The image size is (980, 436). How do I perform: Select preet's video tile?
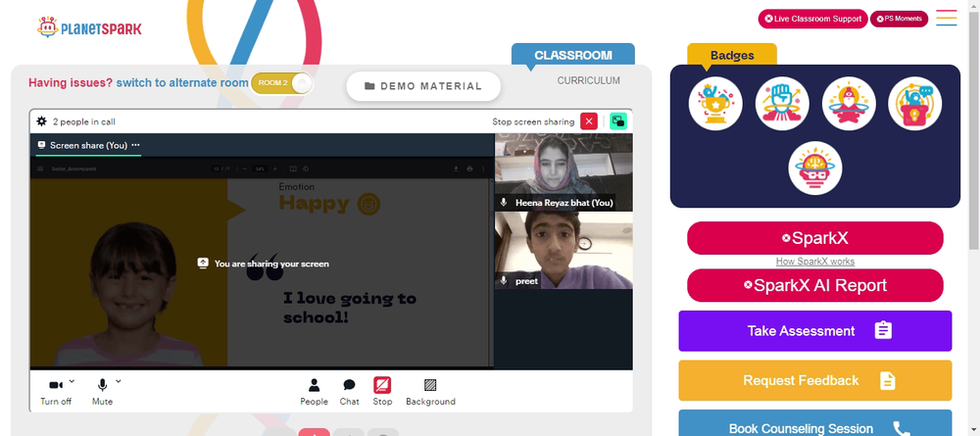click(x=563, y=251)
